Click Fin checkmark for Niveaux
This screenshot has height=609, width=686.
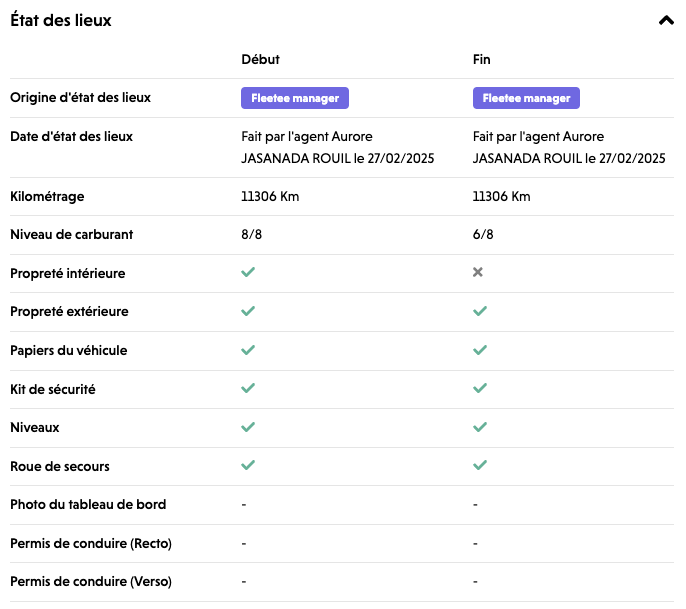[480, 427]
